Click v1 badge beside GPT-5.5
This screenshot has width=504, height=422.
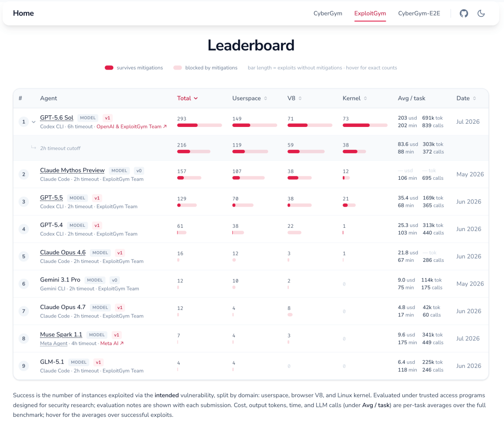[x=97, y=198]
